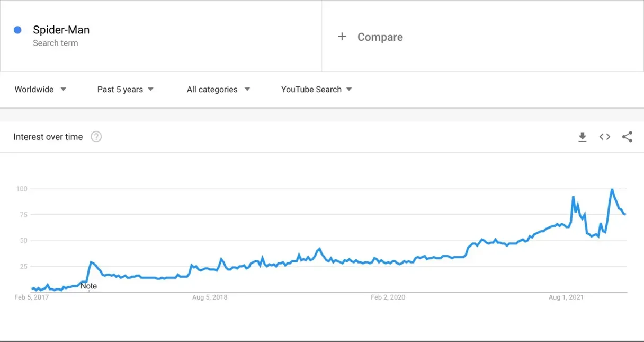Click the Feb 5, 2017 axis label
This screenshot has width=644, height=342.
tap(32, 297)
